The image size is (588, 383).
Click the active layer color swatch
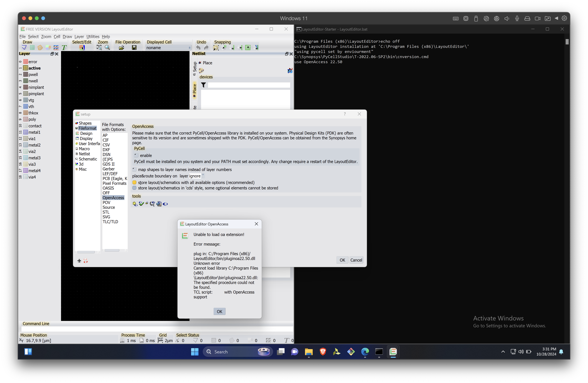[x=25, y=68]
